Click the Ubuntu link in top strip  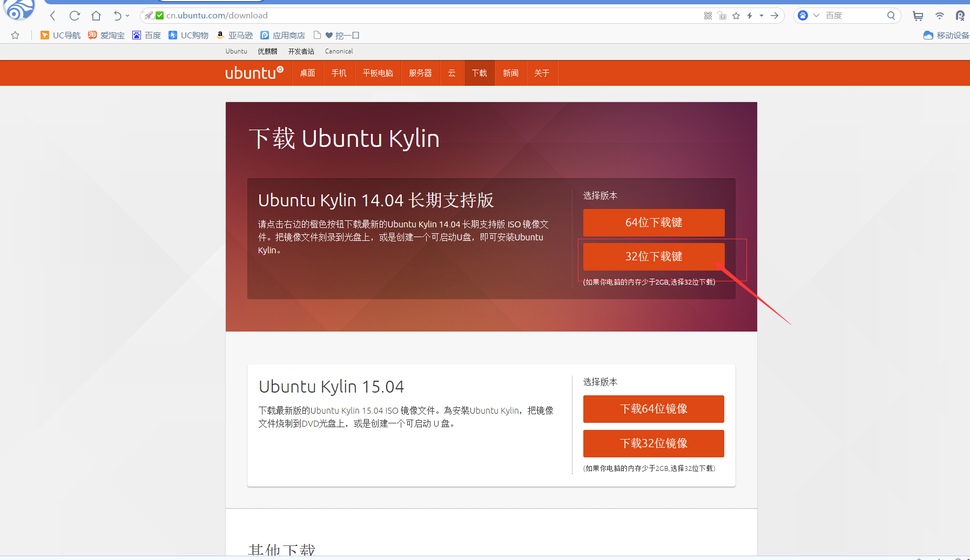[x=237, y=51]
